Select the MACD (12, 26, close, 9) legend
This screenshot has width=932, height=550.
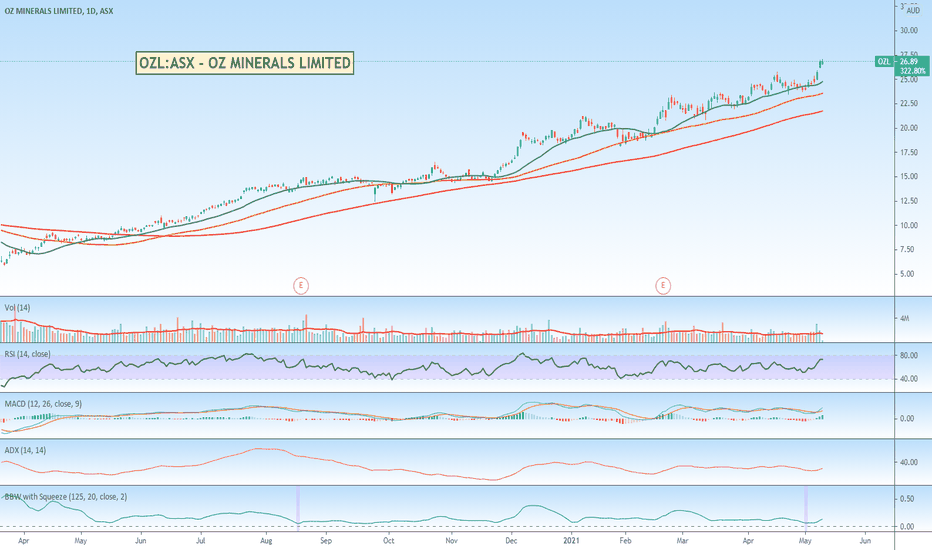pyautogui.click(x=43, y=404)
